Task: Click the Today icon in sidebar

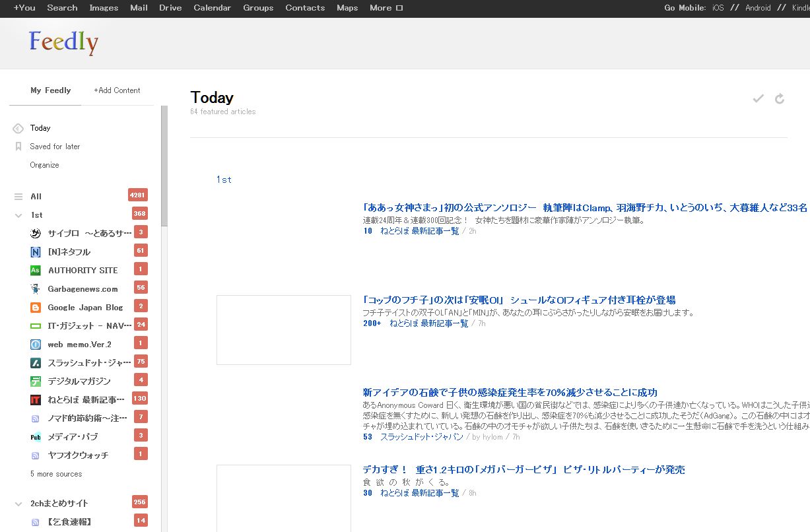Action: tap(18, 128)
